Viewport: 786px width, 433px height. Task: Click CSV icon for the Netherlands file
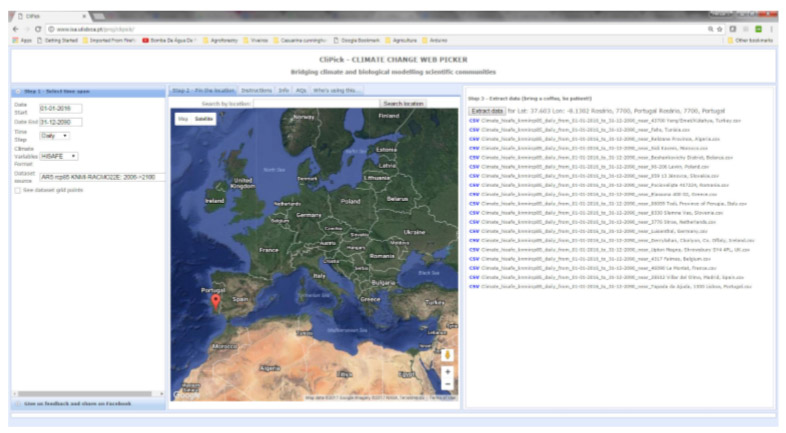(474, 222)
